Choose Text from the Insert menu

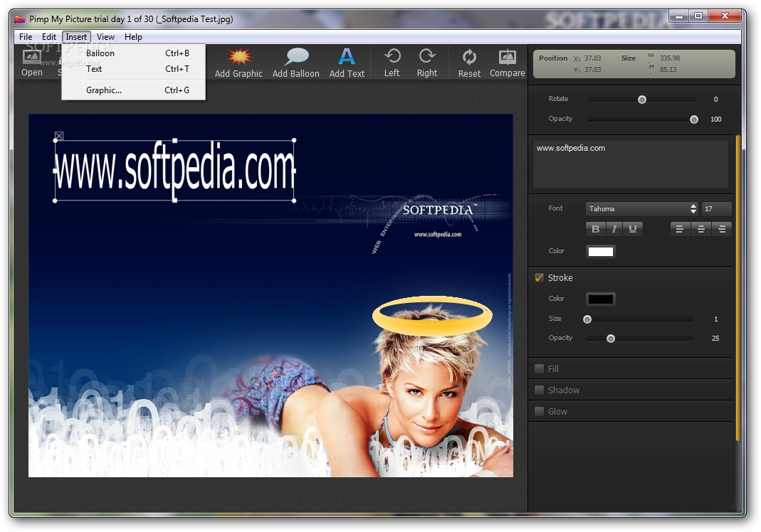pyautogui.click(x=133, y=69)
